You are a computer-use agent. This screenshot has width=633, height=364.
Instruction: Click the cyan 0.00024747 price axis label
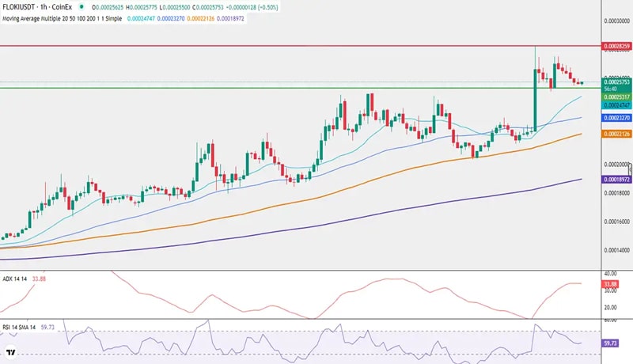616,105
